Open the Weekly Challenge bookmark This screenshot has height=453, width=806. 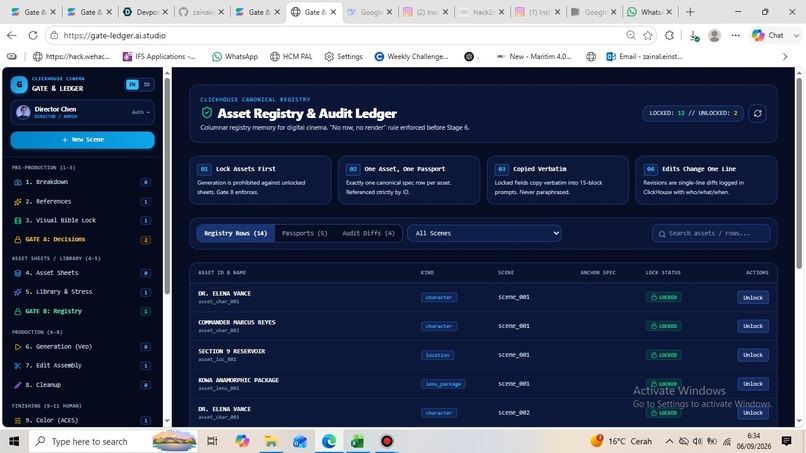pyautogui.click(x=411, y=57)
